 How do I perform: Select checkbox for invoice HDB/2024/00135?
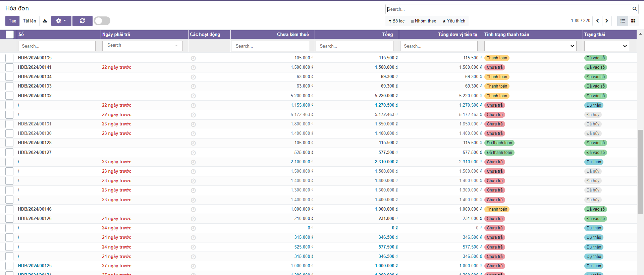9,58
